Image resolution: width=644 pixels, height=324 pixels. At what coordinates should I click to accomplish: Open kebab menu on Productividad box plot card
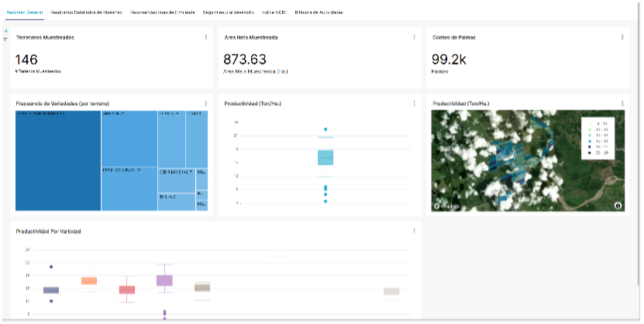[415, 103]
